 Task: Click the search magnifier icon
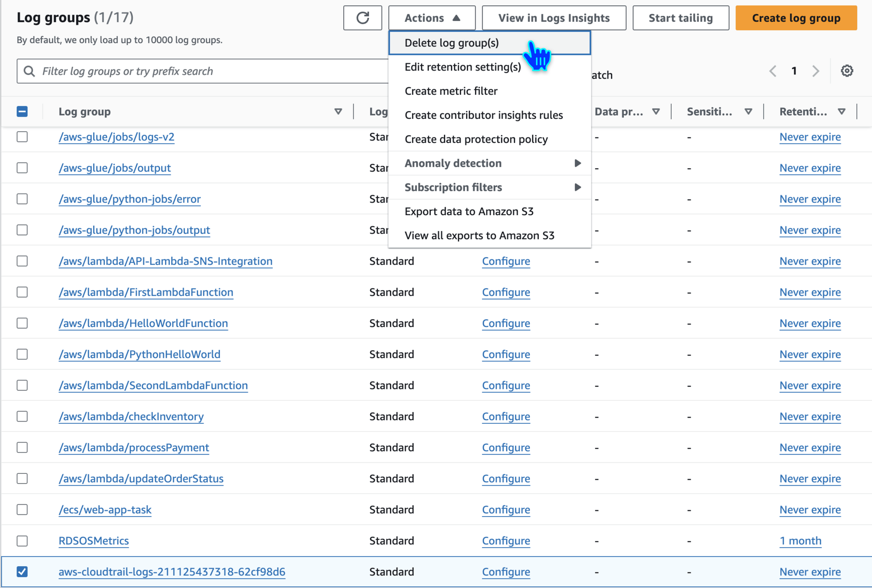(29, 71)
